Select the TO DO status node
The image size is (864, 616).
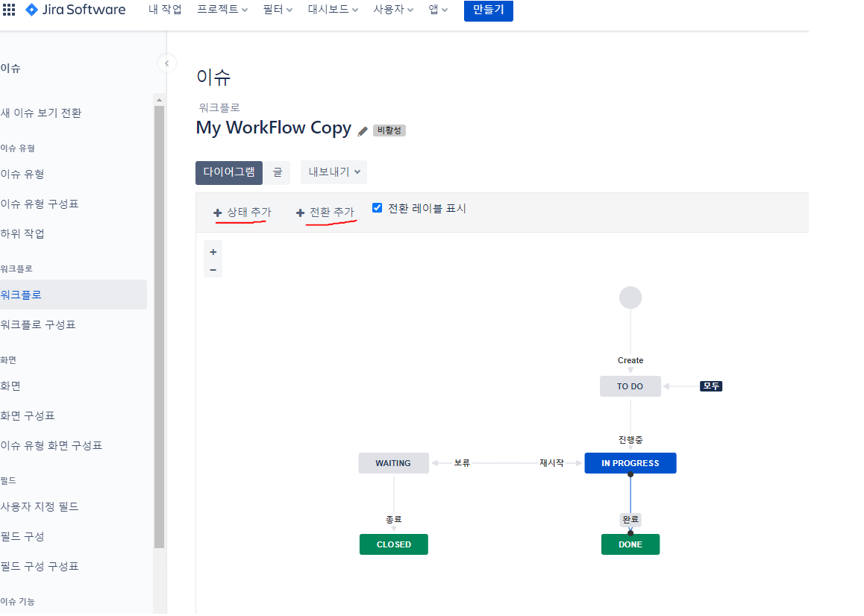coord(630,386)
